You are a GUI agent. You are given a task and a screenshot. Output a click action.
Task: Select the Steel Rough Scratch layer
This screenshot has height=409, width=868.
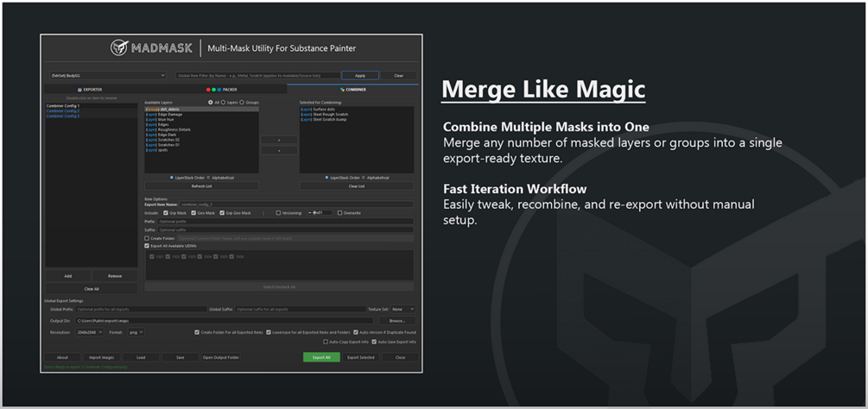click(357, 115)
